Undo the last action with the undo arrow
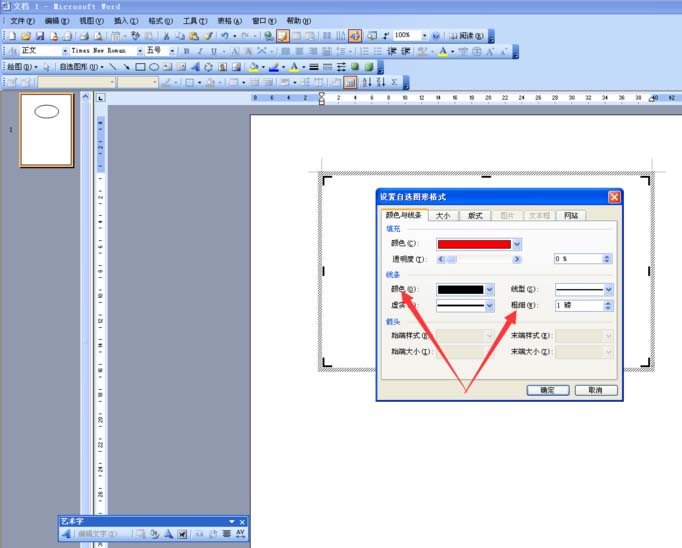Viewport: 682px width, 548px height. 224,36
